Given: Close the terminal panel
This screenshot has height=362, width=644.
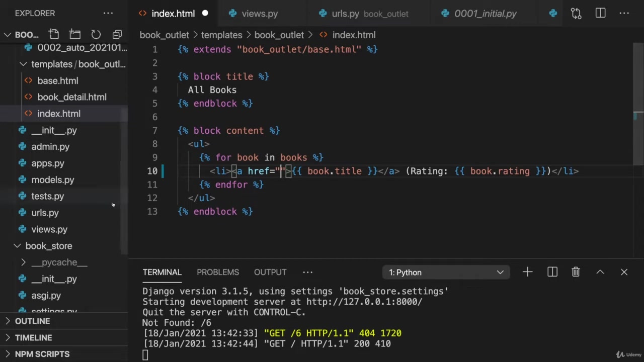Looking at the screenshot, I should coord(624,272).
